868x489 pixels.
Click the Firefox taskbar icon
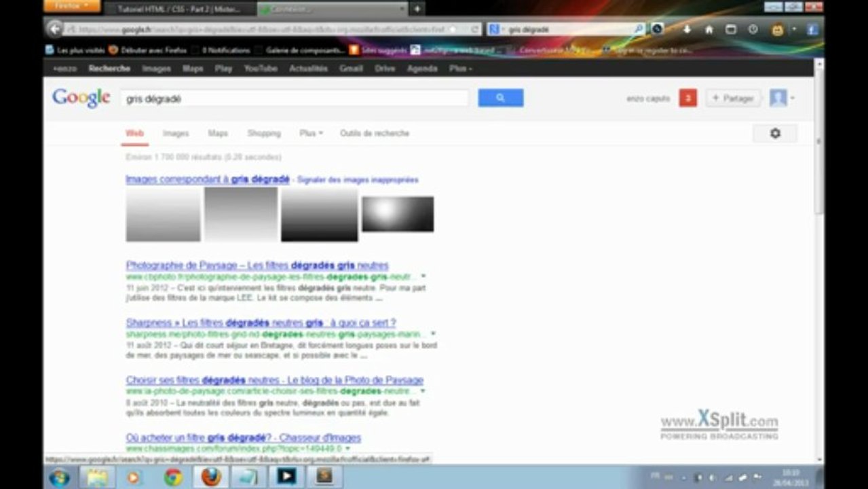click(211, 477)
